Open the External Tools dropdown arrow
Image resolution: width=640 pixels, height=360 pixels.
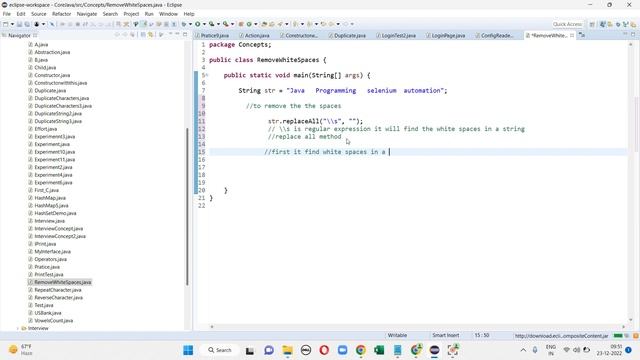(x=233, y=24)
